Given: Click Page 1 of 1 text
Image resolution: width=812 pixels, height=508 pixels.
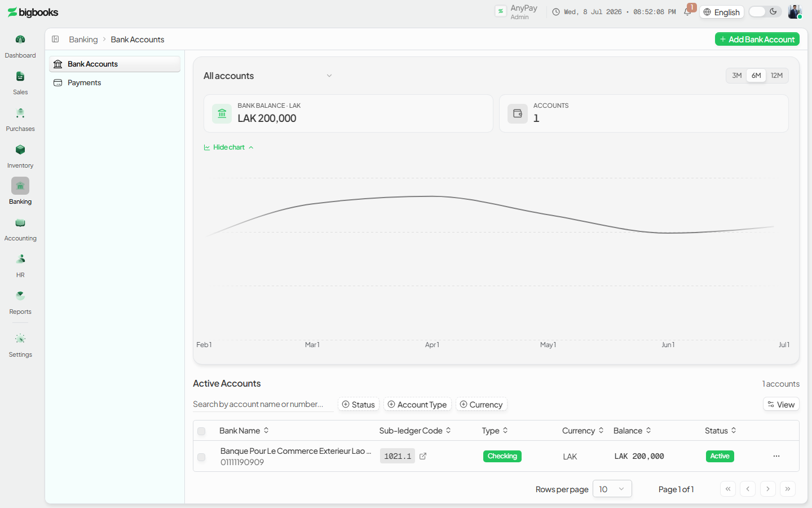Looking at the screenshot, I should (676, 489).
